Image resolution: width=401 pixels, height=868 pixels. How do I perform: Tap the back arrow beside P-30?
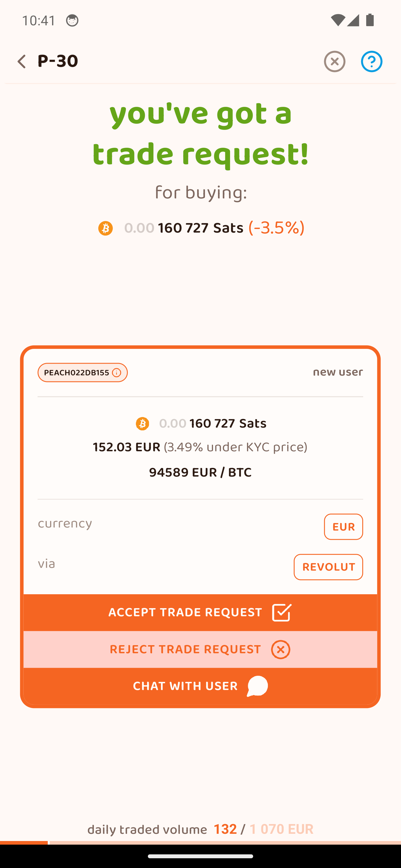point(22,62)
